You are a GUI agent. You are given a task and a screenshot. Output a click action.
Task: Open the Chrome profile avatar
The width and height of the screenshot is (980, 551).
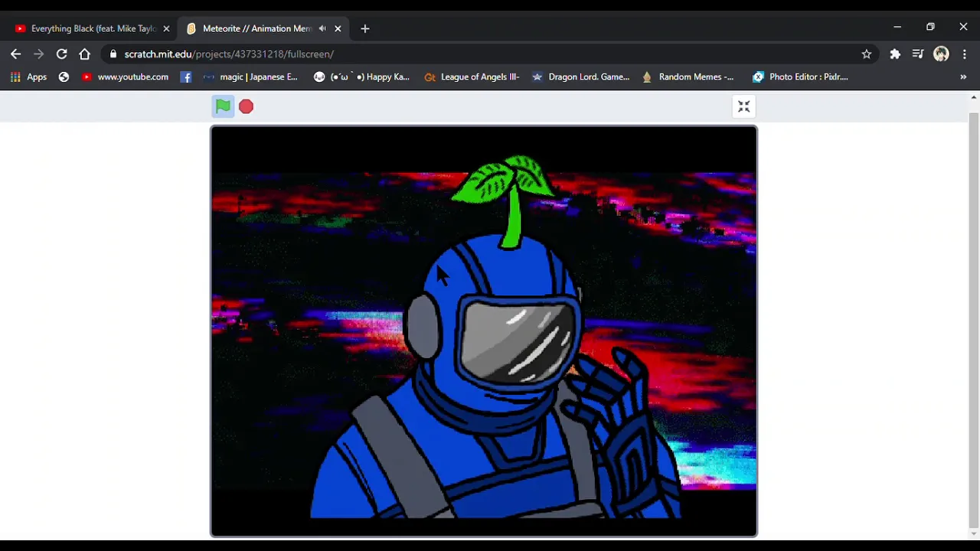[x=941, y=54]
